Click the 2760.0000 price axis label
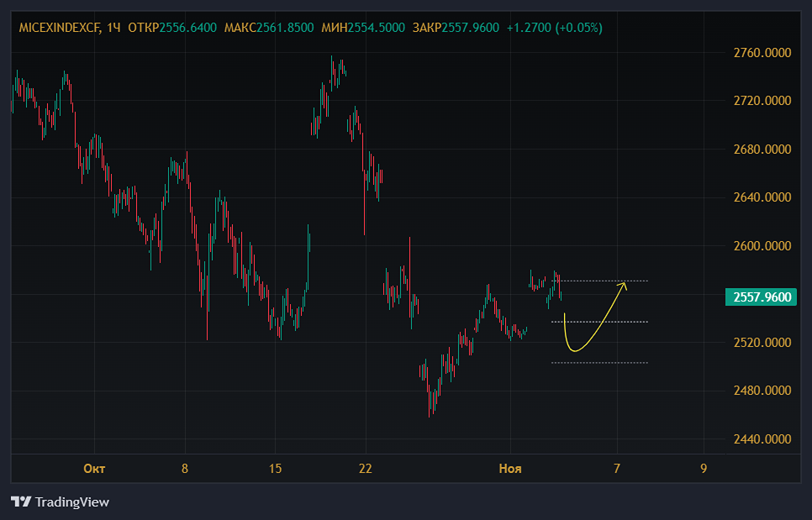812x520 pixels. (x=762, y=53)
